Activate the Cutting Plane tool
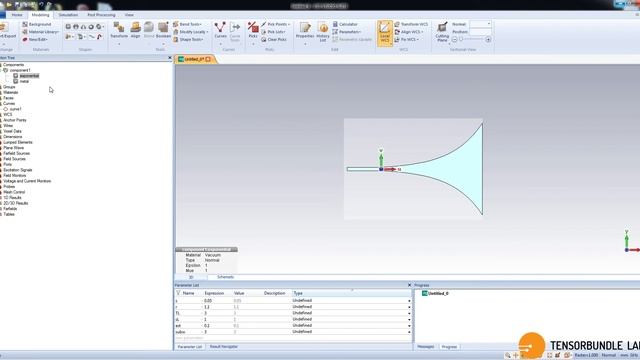Image resolution: width=640 pixels, height=360 pixels. coord(442,32)
